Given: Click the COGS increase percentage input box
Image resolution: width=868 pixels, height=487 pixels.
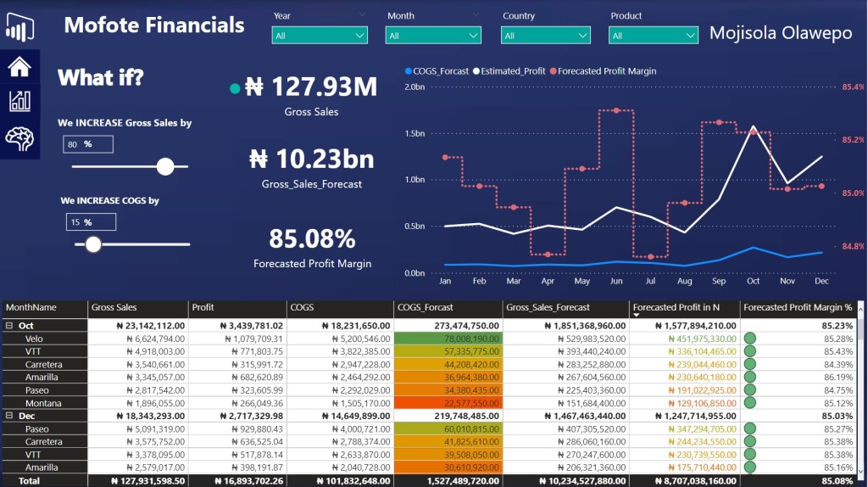Looking at the screenshot, I should 91,222.
